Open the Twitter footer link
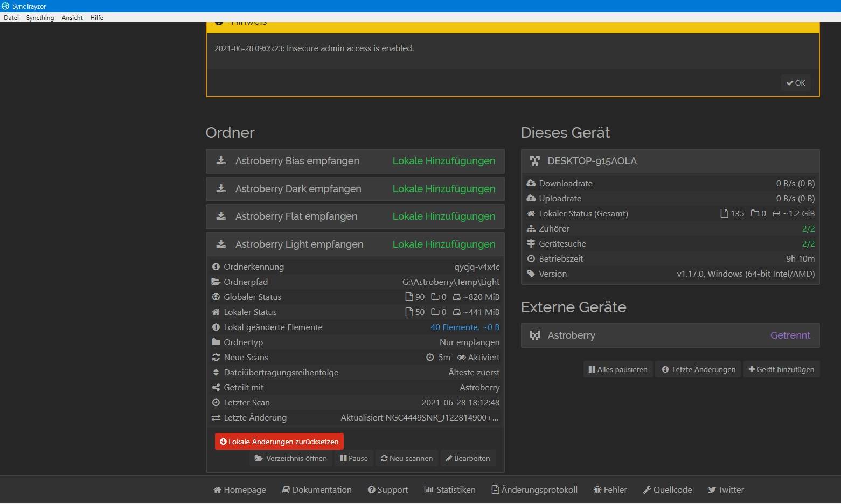This screenshot has height=504, width=841. tap(726, 489)
